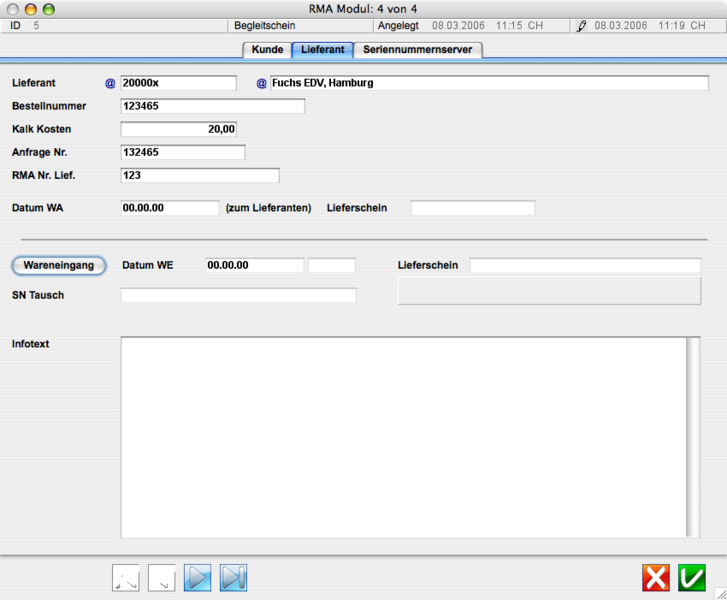Click the first record navigation icon
The width and height of the screenshot is (727, 600).
pos(126,578)
